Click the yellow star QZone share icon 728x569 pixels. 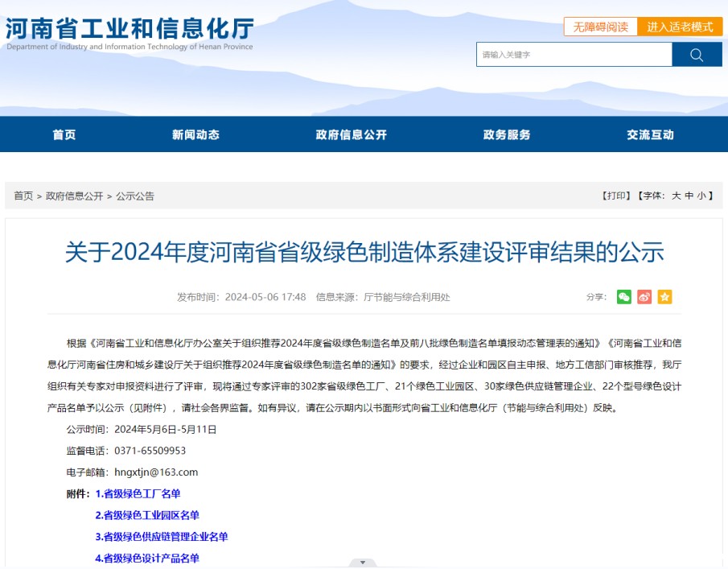pyautogui.click(x=664, y=297)
